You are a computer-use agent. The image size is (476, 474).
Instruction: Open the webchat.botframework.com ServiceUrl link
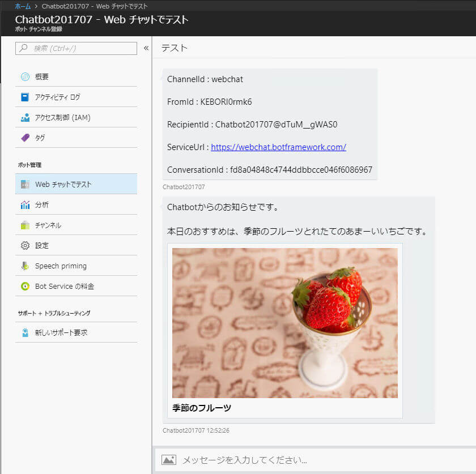tap(278, 147)
